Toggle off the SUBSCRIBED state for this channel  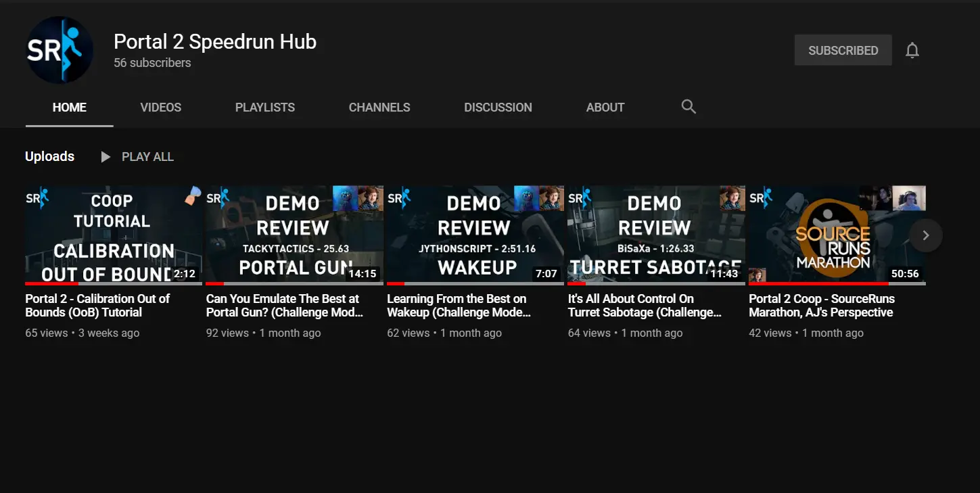point(843,49)
